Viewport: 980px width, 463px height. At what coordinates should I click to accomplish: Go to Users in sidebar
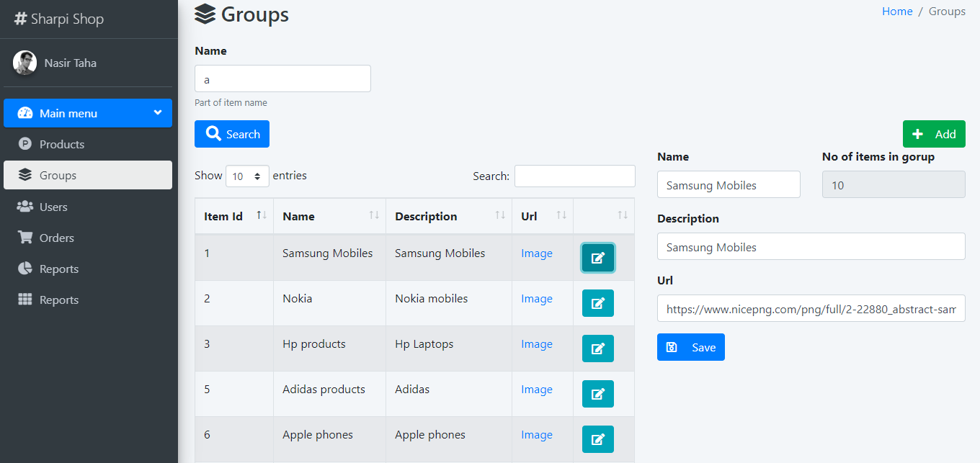[53, 207]
